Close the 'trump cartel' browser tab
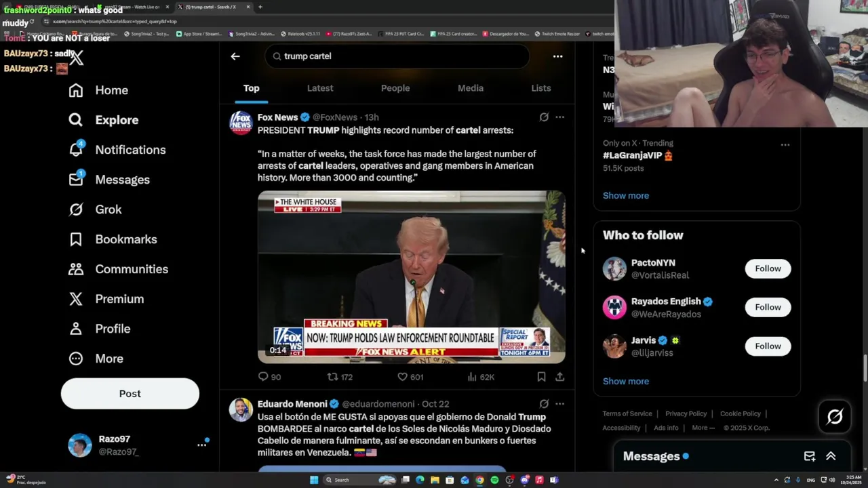This screenshot has height=488, width=868. [248, 7]
